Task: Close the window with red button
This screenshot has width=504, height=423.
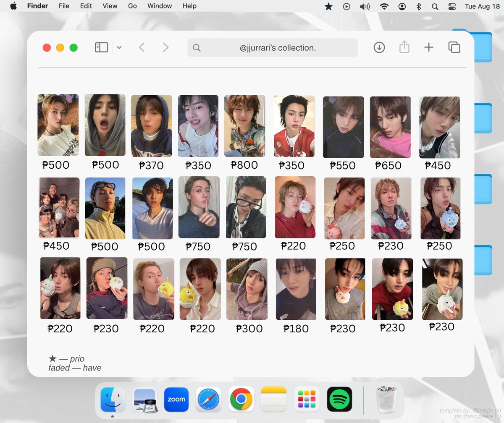Action: tap(47, 48)
